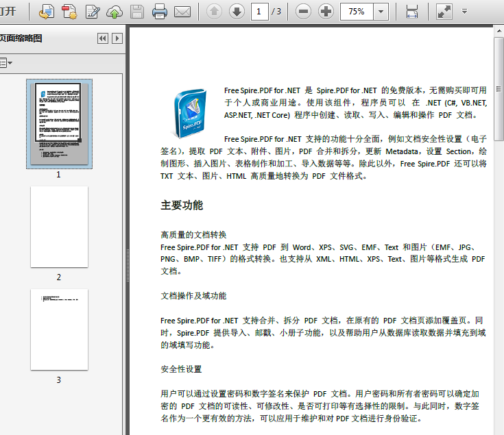Click the 页面缩略图 panel title
The image size is (504, 435).
pos(21,38)
